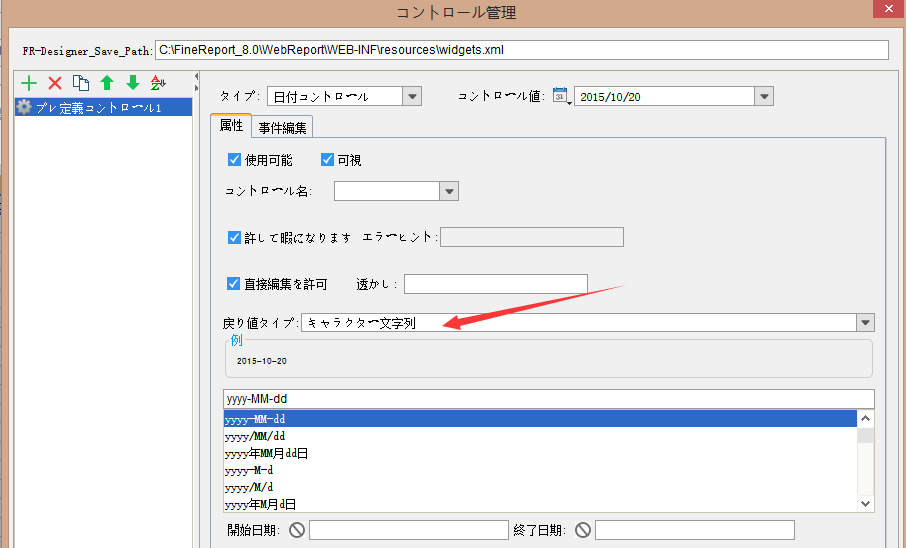
Task: Add a new predefined control
Action: click(x=28, y=83)
